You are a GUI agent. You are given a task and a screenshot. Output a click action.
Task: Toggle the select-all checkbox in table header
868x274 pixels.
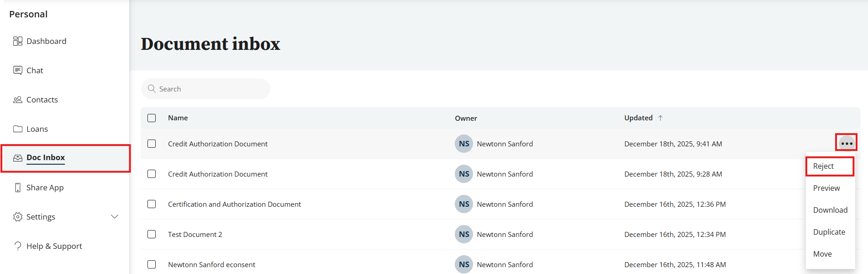tap(152, 118)
